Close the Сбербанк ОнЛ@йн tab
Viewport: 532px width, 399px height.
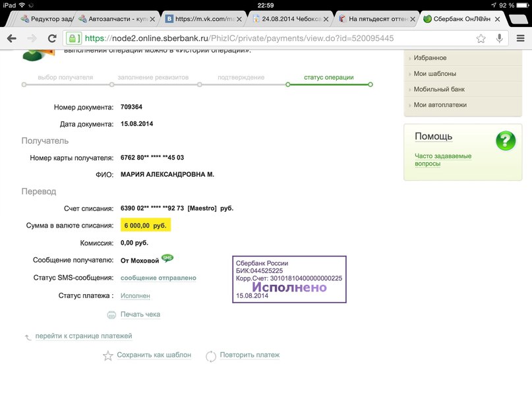coord(498,19)
